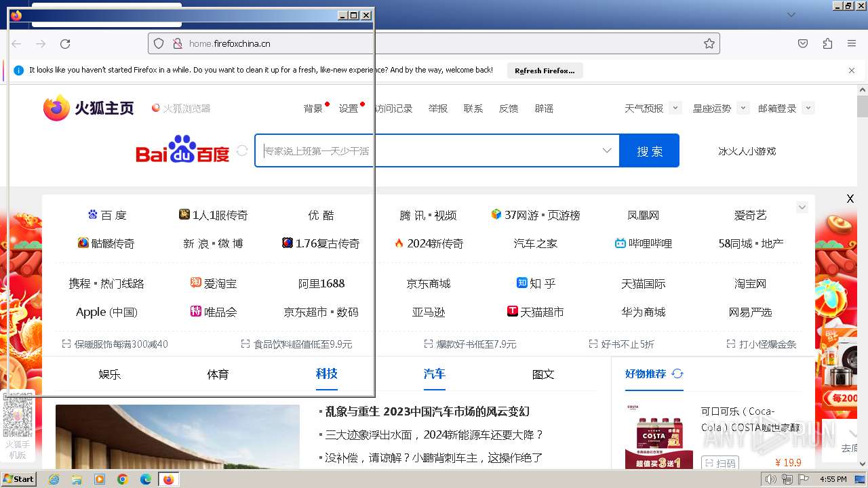This screenshot has width=868, height=488.
Task: Close the floating X ad button
Action: (850, 199)
